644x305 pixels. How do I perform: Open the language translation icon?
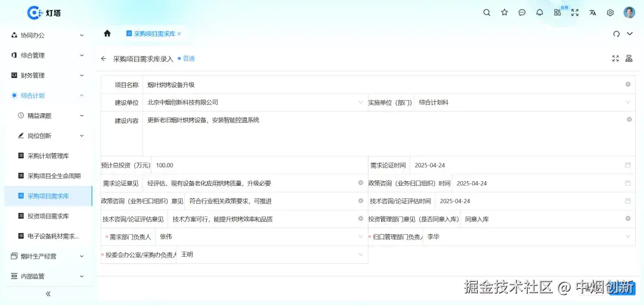[x=592, y=13]
